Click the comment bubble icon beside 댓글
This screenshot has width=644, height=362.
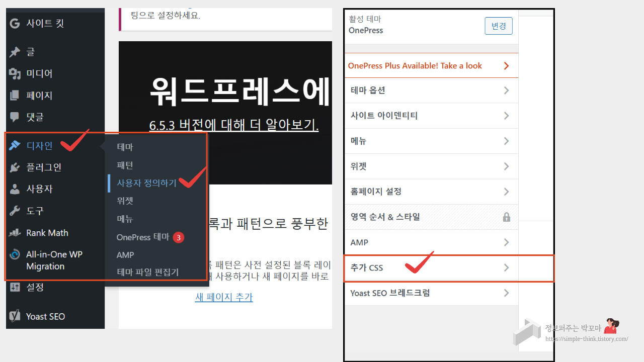(15, 117)
